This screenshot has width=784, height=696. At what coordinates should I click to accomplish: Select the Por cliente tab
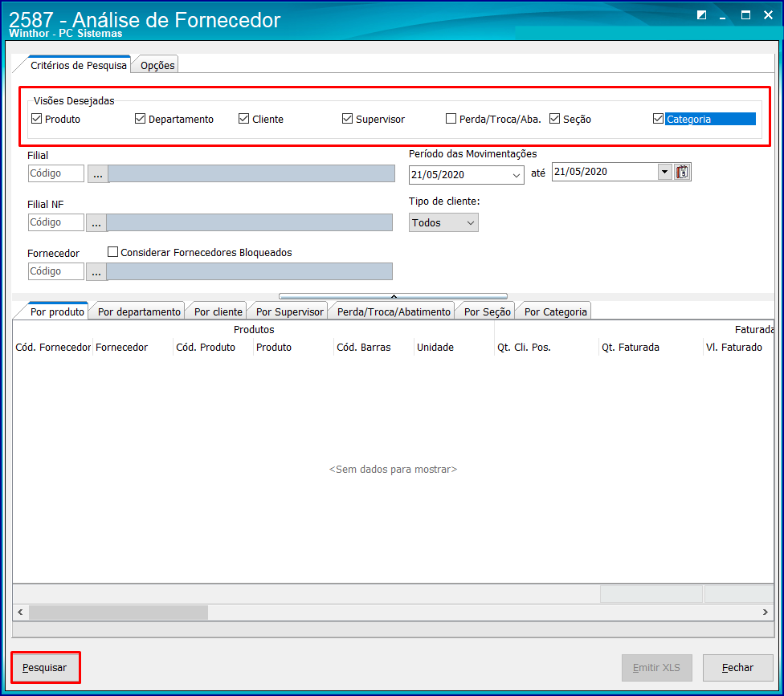tap(218, 311)
